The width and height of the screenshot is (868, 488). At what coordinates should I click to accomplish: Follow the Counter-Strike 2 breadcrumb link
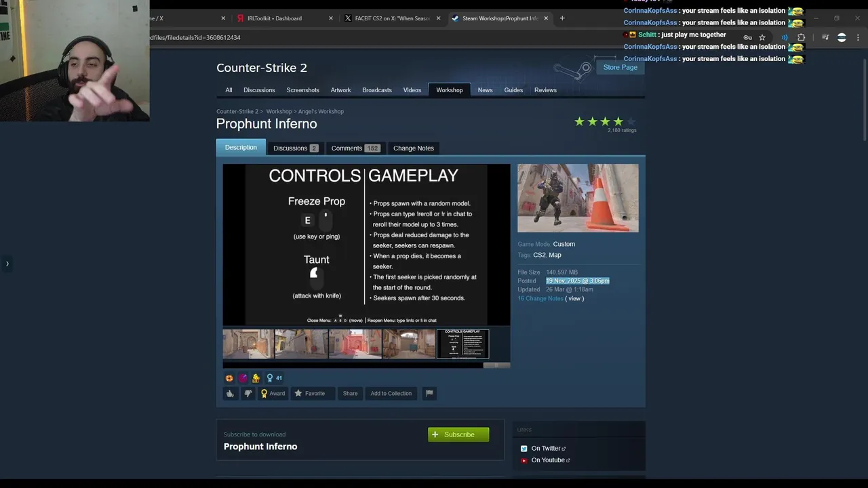[237, 111]
